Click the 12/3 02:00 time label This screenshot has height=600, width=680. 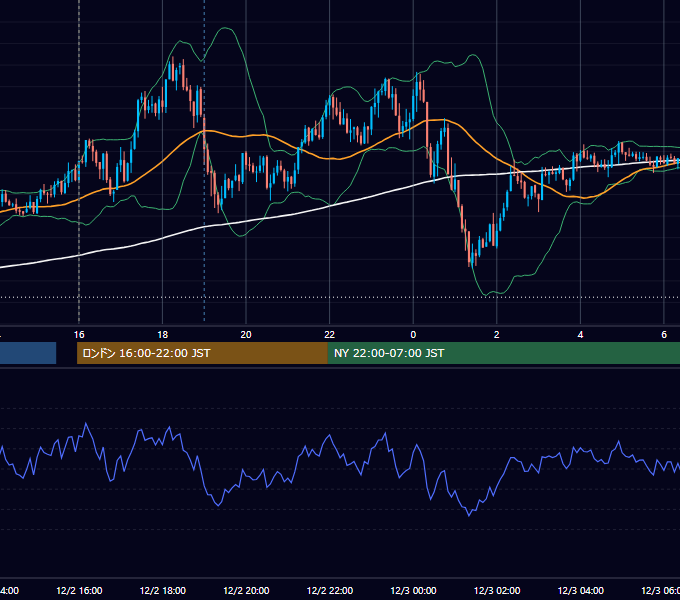click(497, 590)
